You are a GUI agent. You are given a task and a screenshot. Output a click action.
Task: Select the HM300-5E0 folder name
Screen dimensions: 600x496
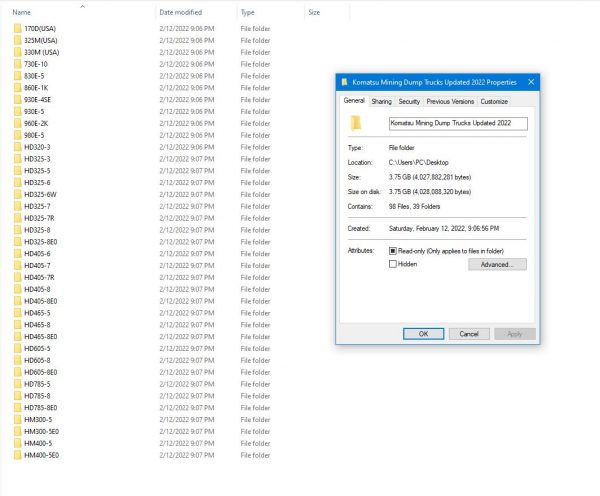41,431
